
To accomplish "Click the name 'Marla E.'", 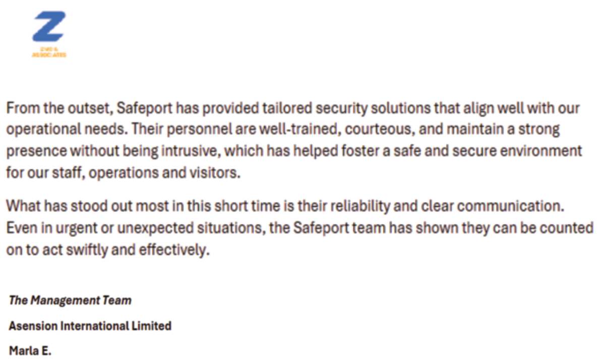I will click(30, 351).
